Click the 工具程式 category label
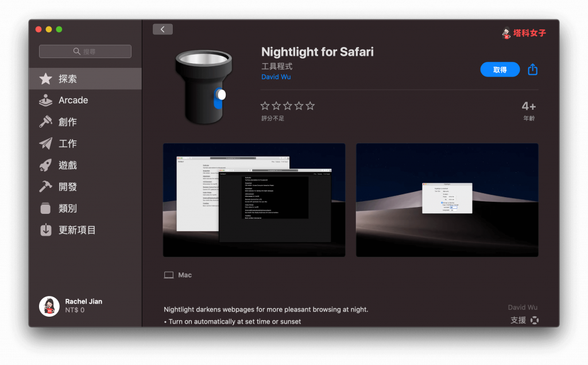The image size is (588, 365). (277, 67)
